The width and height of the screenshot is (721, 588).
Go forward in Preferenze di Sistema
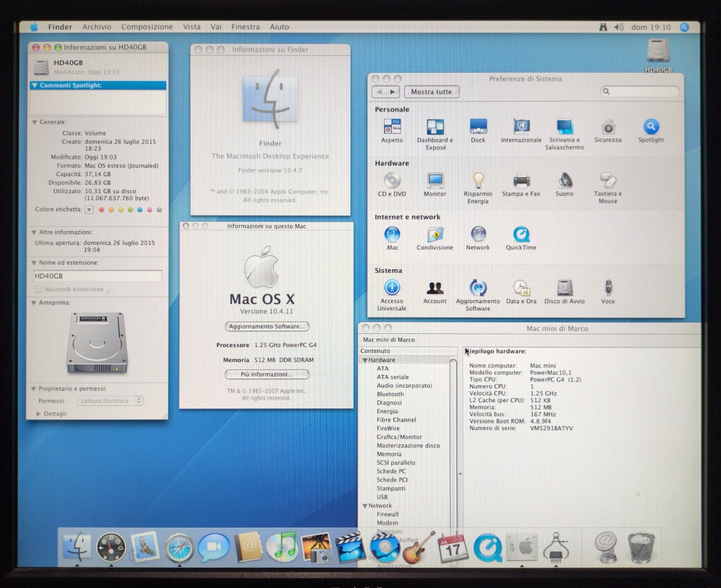pyautogui.click(x=393, y=92)
